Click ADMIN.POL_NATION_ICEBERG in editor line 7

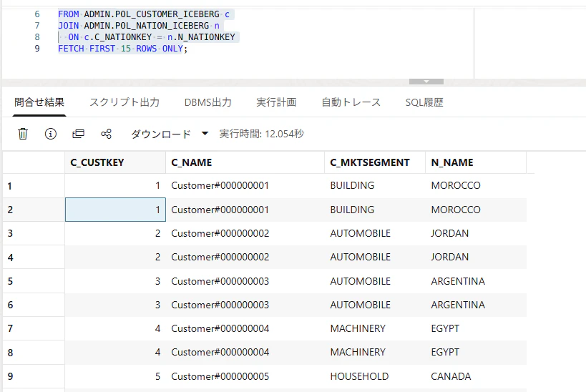pos(146,26)
